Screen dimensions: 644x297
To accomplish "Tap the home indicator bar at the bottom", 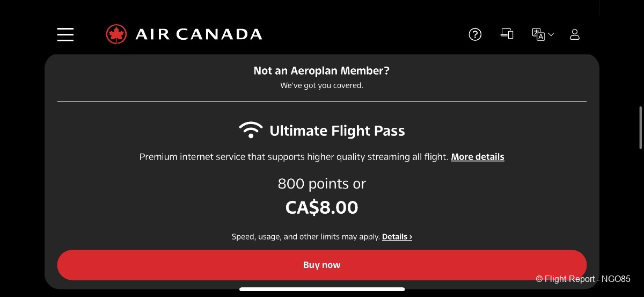I will click(x=322, y=289).
